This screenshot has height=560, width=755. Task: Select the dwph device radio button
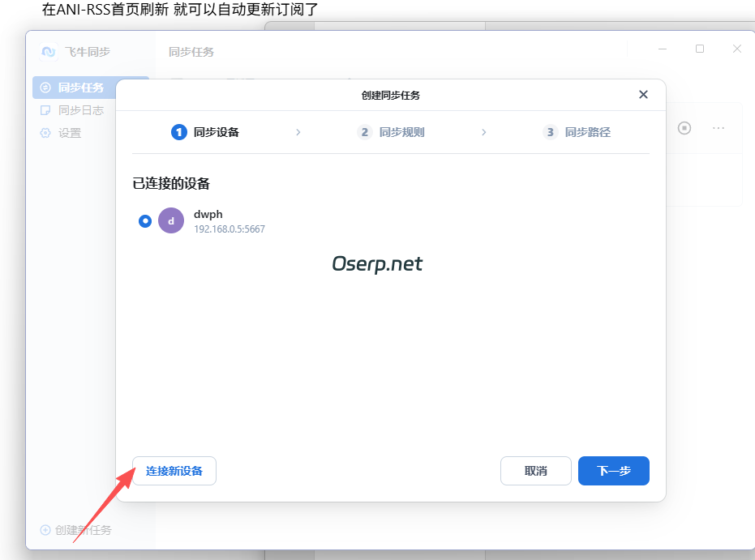tap(145, 220)
